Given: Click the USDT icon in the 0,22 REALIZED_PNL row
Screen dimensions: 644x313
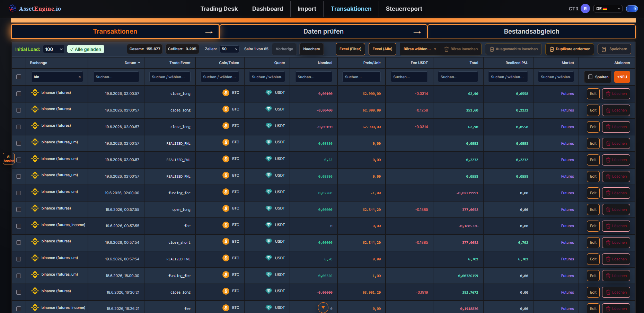Looking at the screenshot, I should point(269,159).
